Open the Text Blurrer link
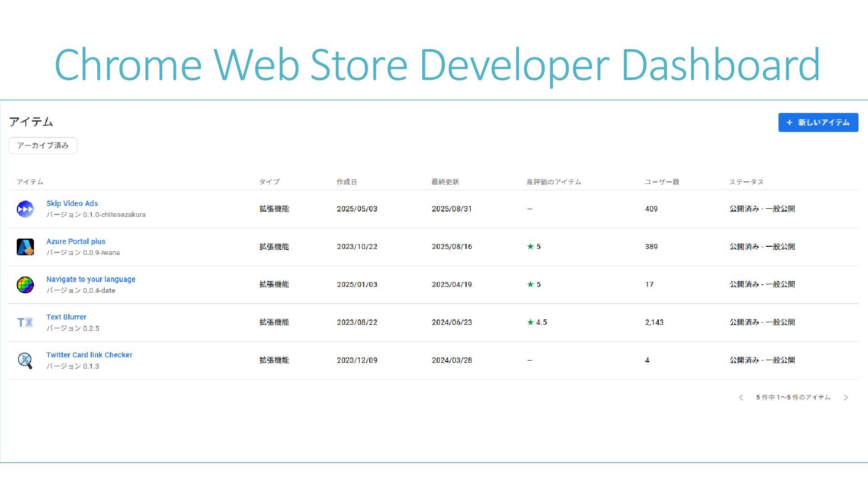Image resolution: width=868 pixels, height=488 pixels. 66,317
